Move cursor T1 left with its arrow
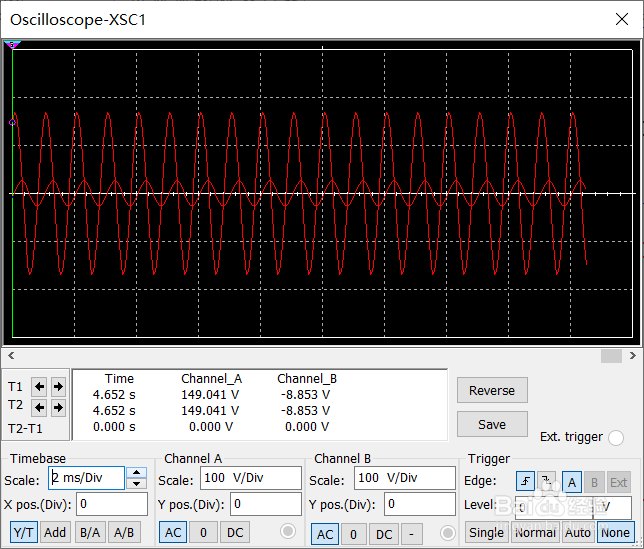Viewport: 644px width, 549px height. pyautogui.click(x=39, y=386)
